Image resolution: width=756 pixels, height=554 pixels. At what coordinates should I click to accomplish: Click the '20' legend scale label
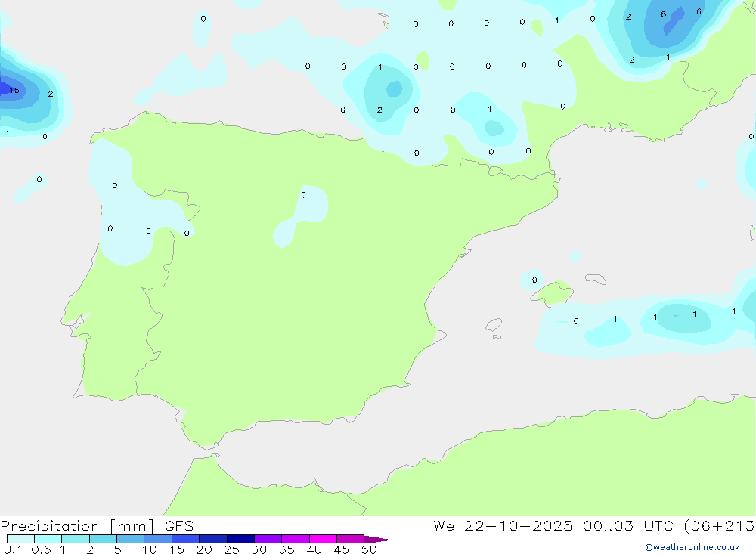(204, 549)
